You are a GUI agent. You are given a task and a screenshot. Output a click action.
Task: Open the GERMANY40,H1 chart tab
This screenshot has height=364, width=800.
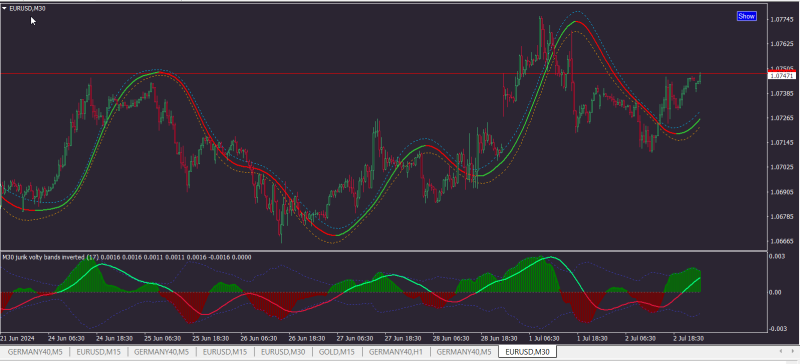[x=395, y=352]
